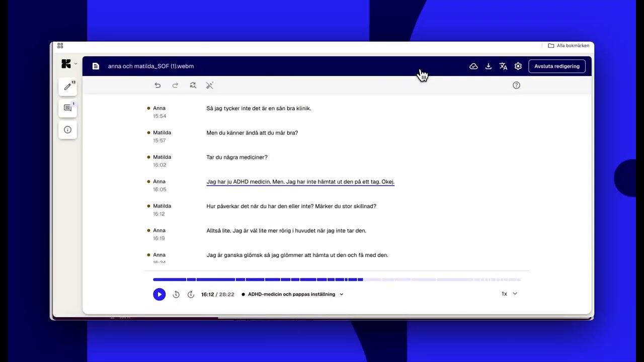Open the 1x playback speed dropdown
644x362 pixels.
509,294
